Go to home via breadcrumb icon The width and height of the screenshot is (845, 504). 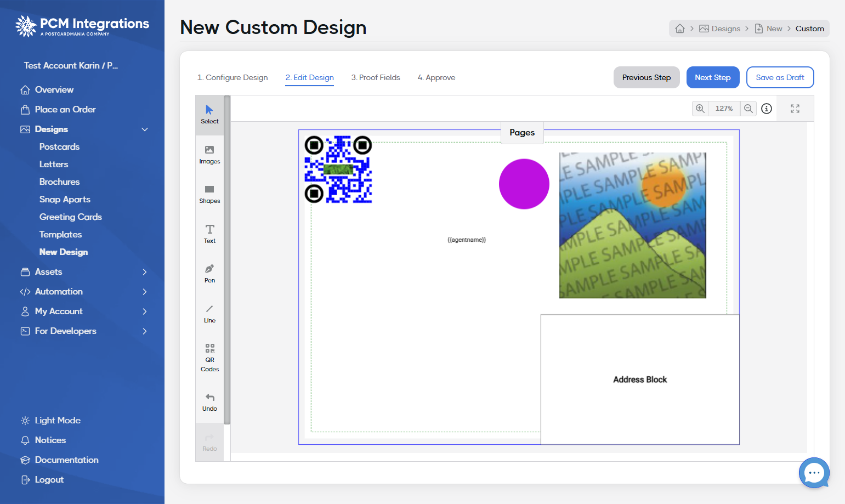point(680,29)
